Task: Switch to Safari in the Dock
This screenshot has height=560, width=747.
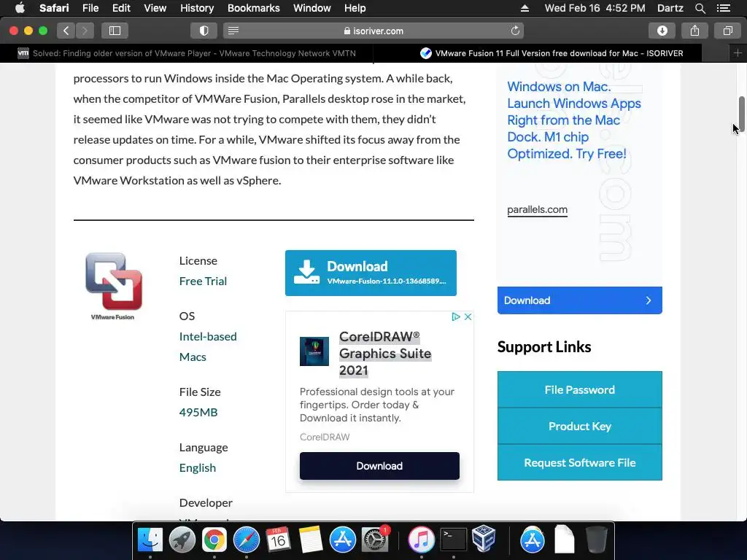Action: (x=247, y=540)
